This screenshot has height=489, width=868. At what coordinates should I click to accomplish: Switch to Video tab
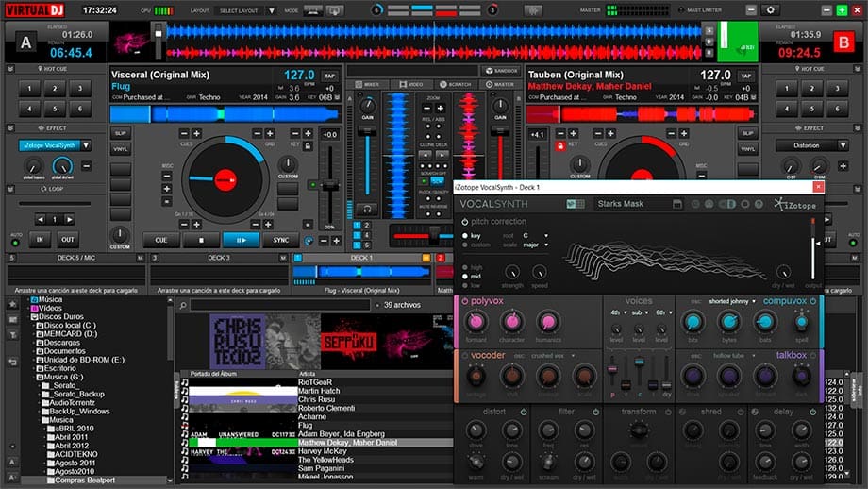411,85
